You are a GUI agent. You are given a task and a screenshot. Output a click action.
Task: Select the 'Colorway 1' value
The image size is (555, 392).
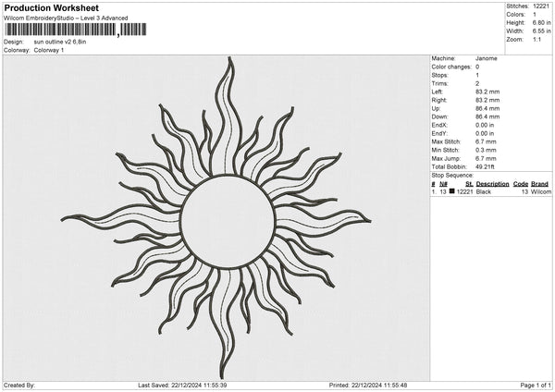tap(49, 50)
